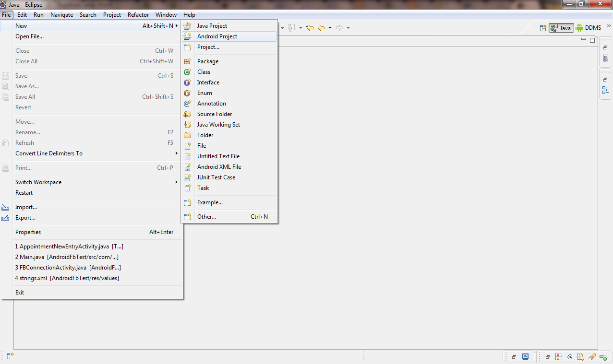
Task: Open the Back history dropdown arrow
Action: point(330,28)
